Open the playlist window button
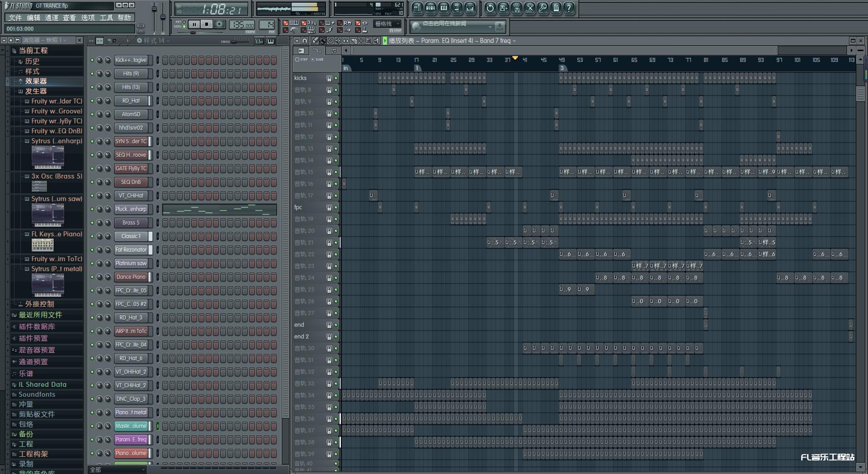Image resolution: width=868 pixels, height=474 pixels. pyautogui.click(x=417, y=8)
